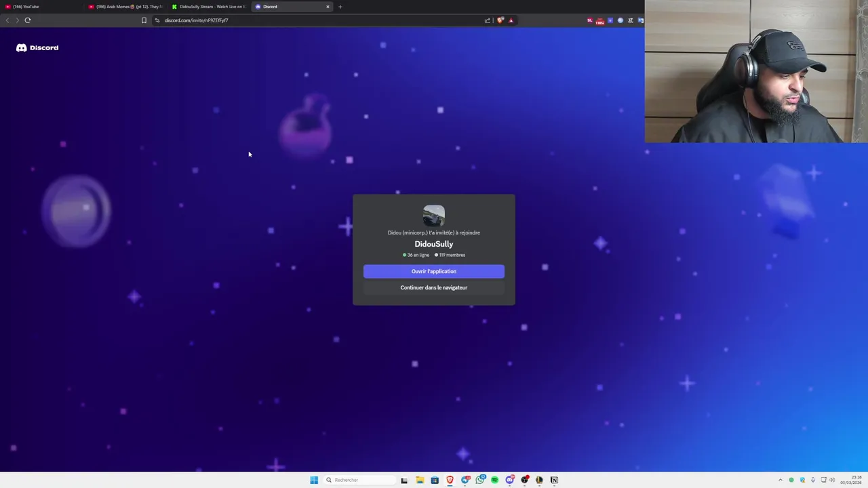The image size is (868, 488).
Task: Click the Ouvrir l'application button
Action: click(434, 271)
